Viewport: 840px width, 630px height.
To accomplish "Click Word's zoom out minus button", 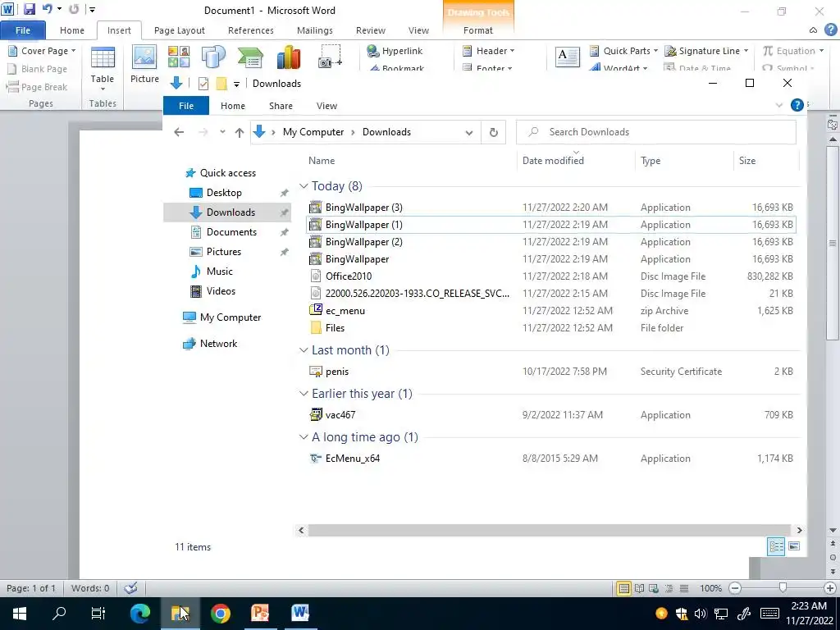I will click(736, 588).
